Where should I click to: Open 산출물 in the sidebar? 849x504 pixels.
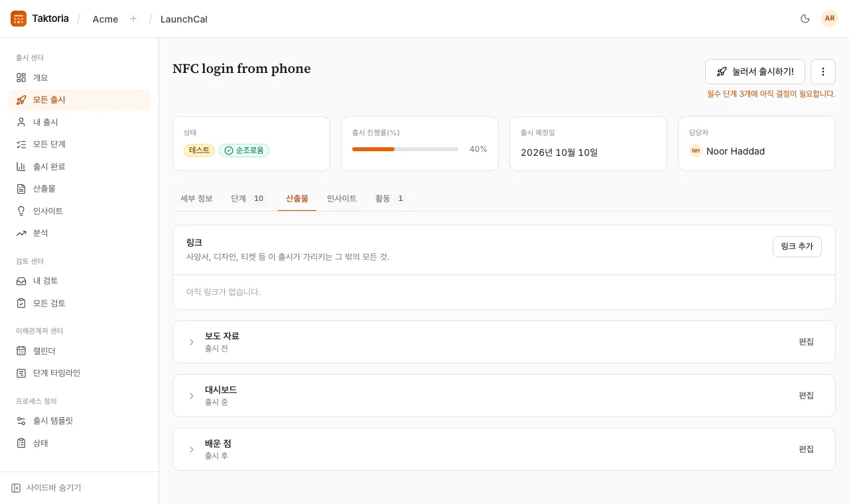click(79, 188)
